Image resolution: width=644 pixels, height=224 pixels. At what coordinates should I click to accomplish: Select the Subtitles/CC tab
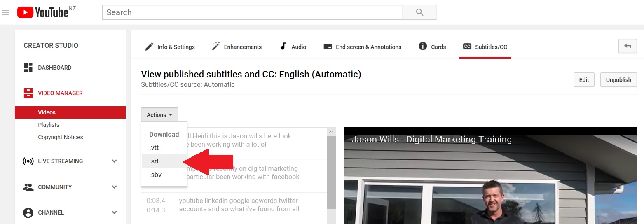tap(485, 47)
